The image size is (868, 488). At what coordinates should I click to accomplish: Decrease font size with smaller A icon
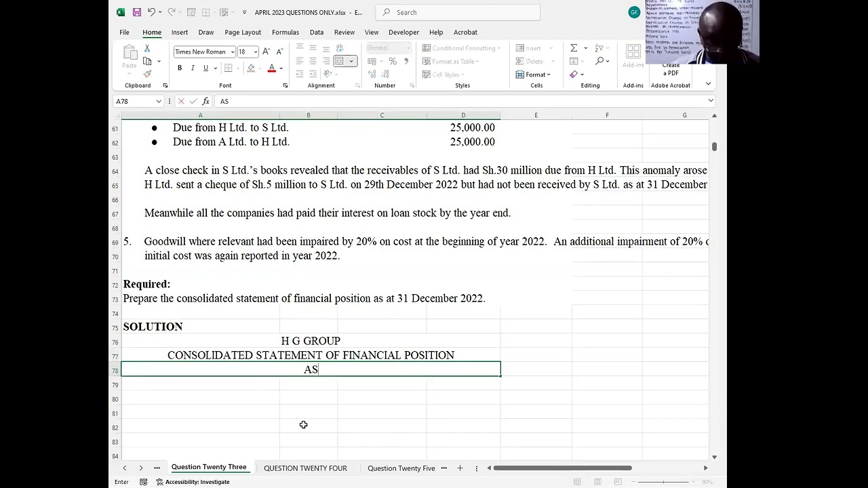279,52
